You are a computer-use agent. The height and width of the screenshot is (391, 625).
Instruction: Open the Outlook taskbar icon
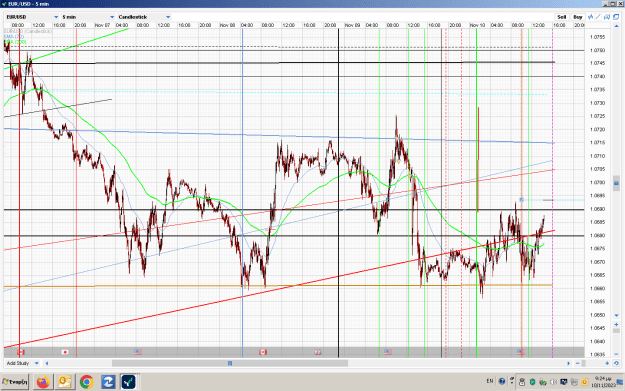coord(65,382)
